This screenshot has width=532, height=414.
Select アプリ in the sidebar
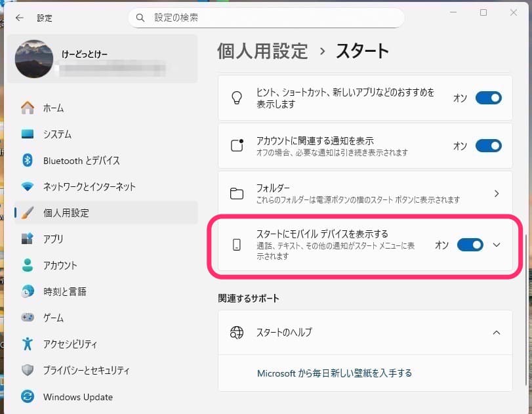tap(53, 239)
